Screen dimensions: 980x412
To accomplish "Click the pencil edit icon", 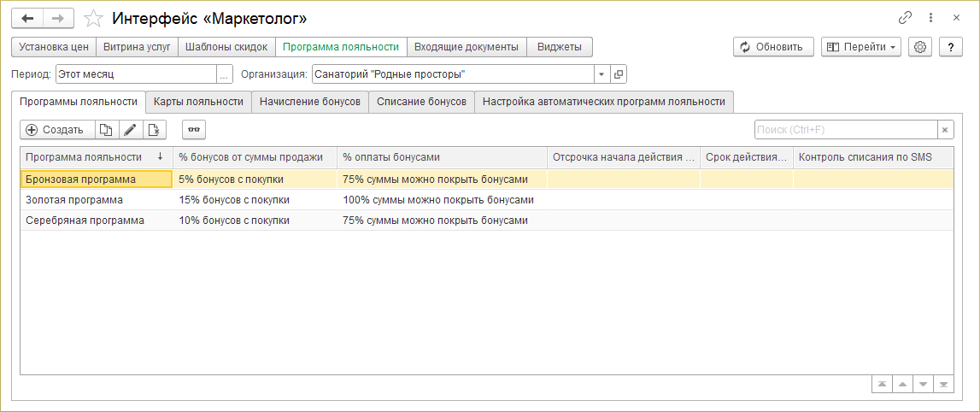I will 130,130.
